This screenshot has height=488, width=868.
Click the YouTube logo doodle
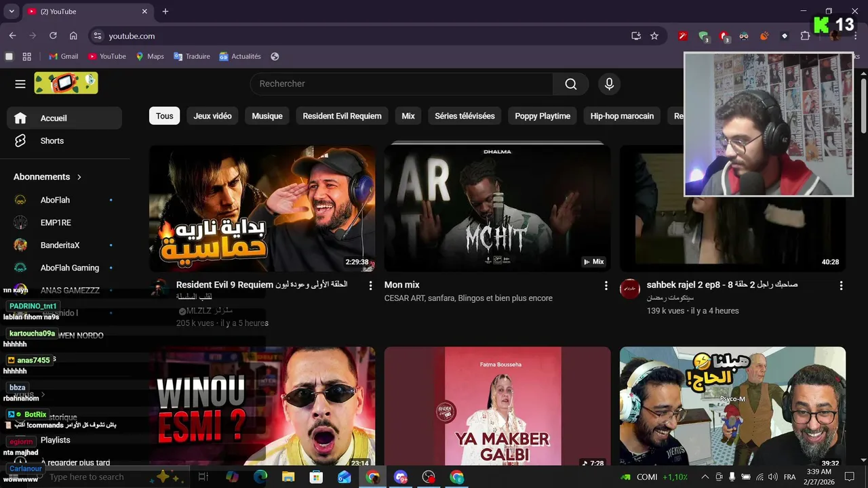click(66, 83)
